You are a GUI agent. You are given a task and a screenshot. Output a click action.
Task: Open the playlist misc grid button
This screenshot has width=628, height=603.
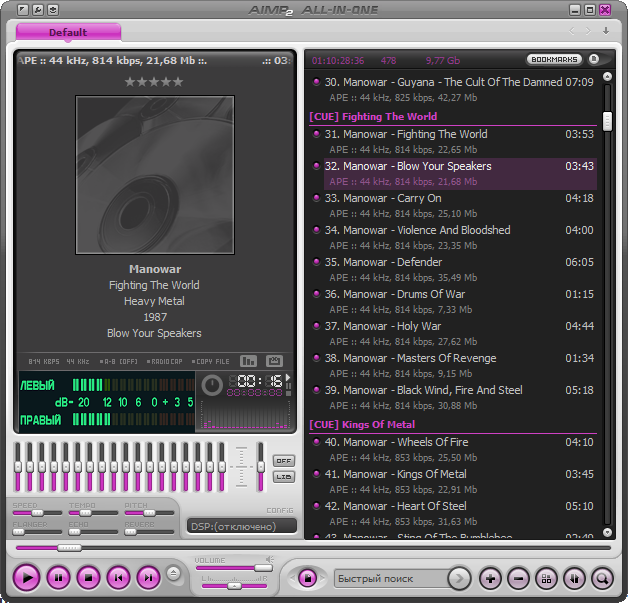546,579
